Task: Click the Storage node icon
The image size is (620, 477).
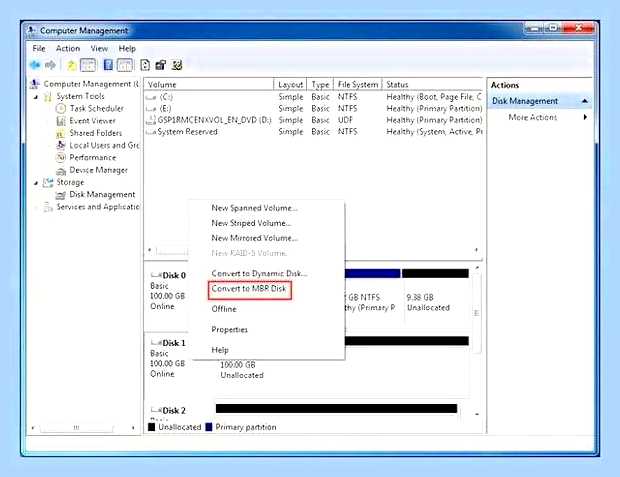Action: pyautogui.click(x=48, y=182)
